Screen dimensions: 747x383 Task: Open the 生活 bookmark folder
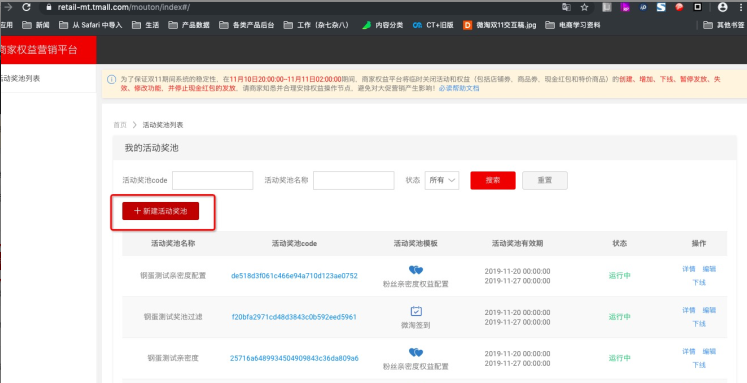click(145, 25)
